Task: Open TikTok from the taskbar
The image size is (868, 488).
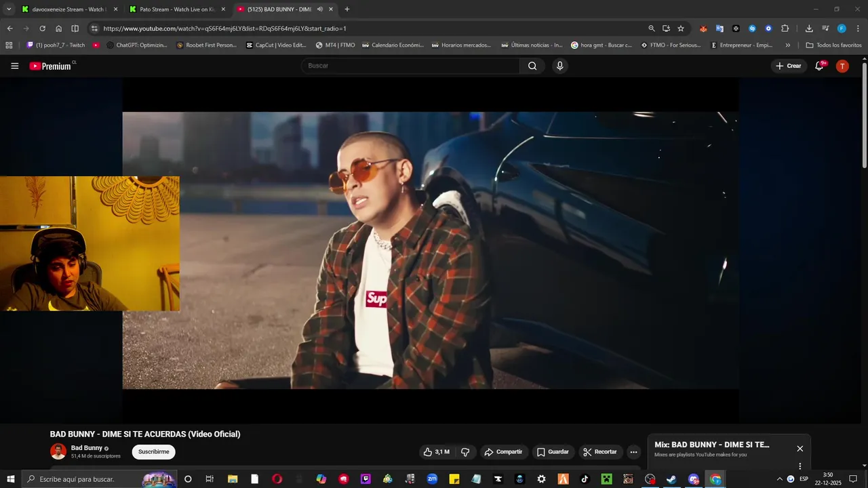Action: coord(585,479)
